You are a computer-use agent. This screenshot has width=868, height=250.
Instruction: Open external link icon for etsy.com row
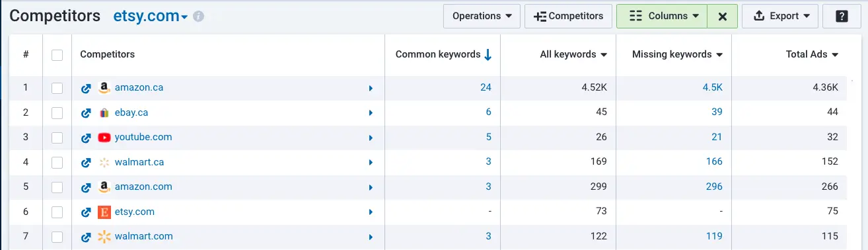(x=85, y=212)
